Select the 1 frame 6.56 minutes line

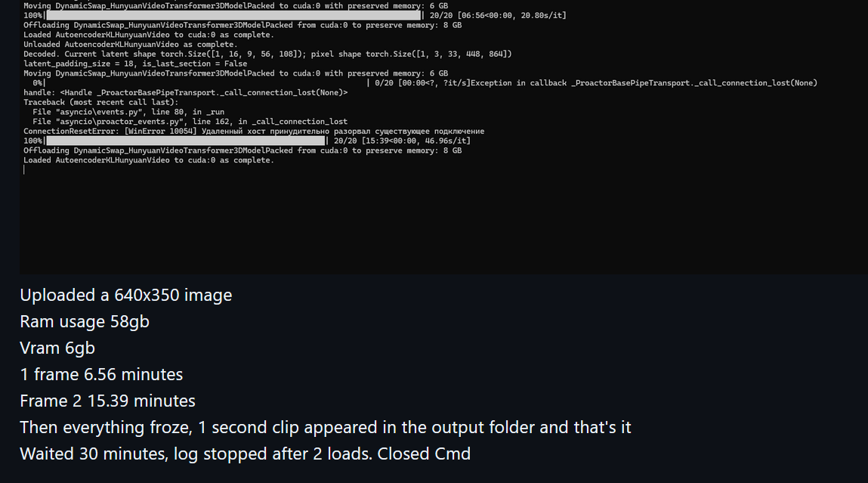(101, 375)
